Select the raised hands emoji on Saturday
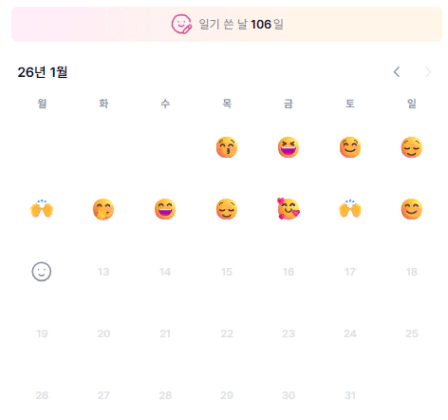Viewport: 448px width, 420px height. click(x=350, y=209)
